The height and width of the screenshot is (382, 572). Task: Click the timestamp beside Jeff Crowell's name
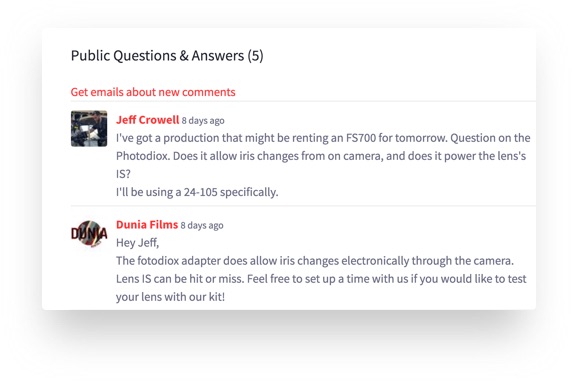pyautogui.click(x=203, y=120)
